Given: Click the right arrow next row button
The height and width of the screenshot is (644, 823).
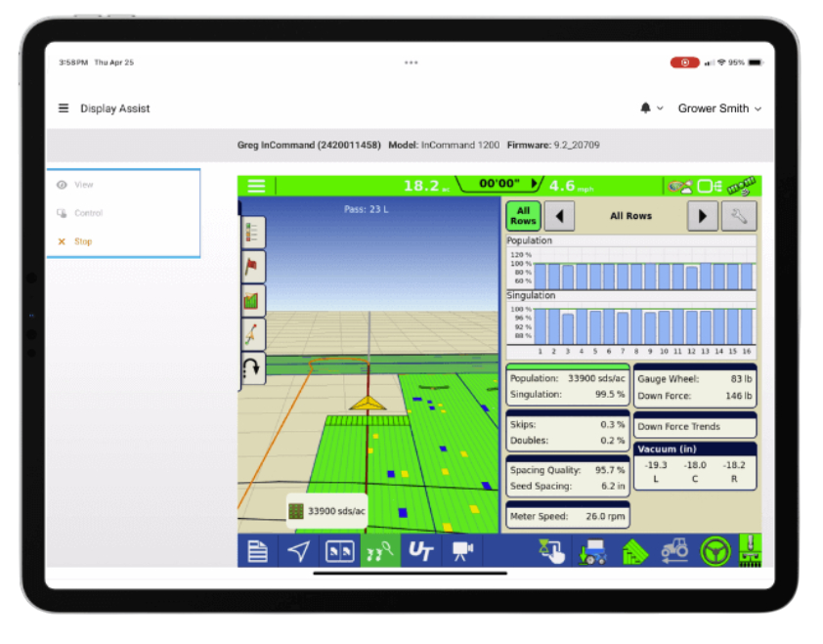Looking at the screenshot, I should [x=702, y=216].
